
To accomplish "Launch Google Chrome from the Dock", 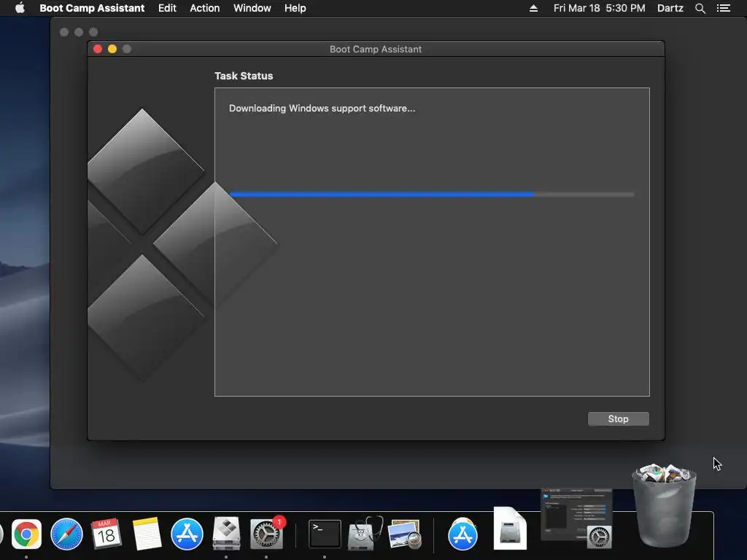I will tap(26, 534).
